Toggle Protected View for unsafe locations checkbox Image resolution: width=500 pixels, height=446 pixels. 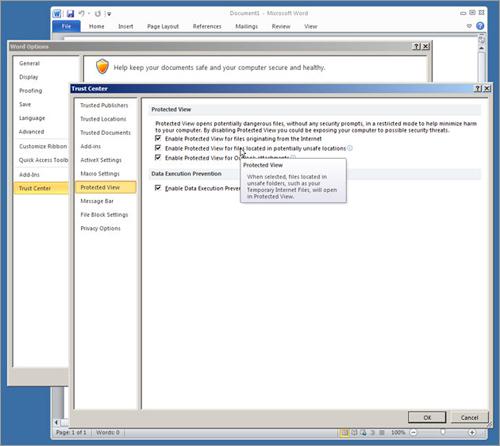(x=158, y=148)
